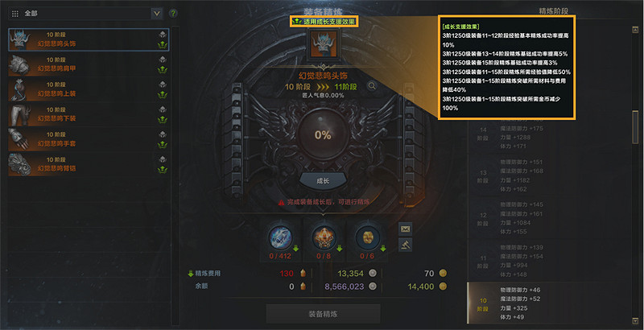Image resolution: width=644 pixels, height=330 pixels.
Task: Click the magnifier icon beside 11阶段
Action: [x=372, y=86]
